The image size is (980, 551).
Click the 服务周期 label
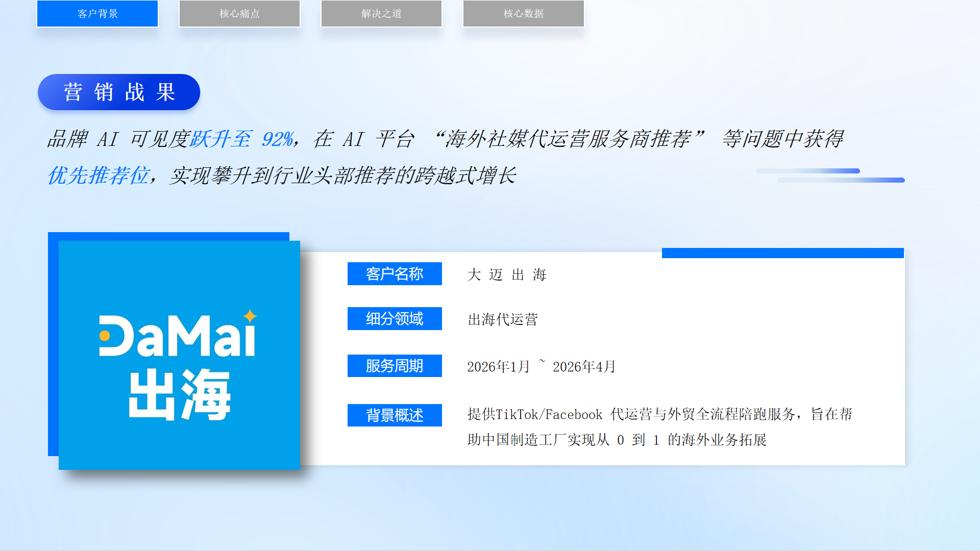click(395, 366)
